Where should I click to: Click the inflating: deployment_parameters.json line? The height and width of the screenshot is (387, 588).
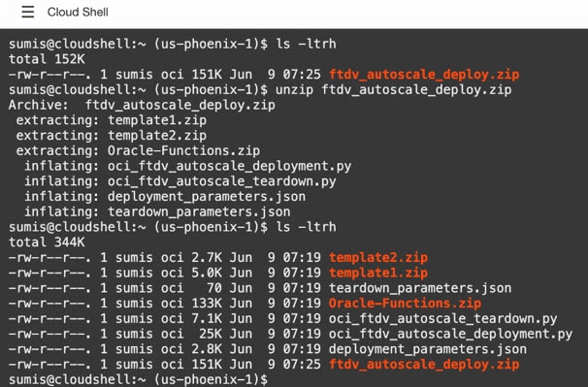pyautogui.click(x=165, y=197)
